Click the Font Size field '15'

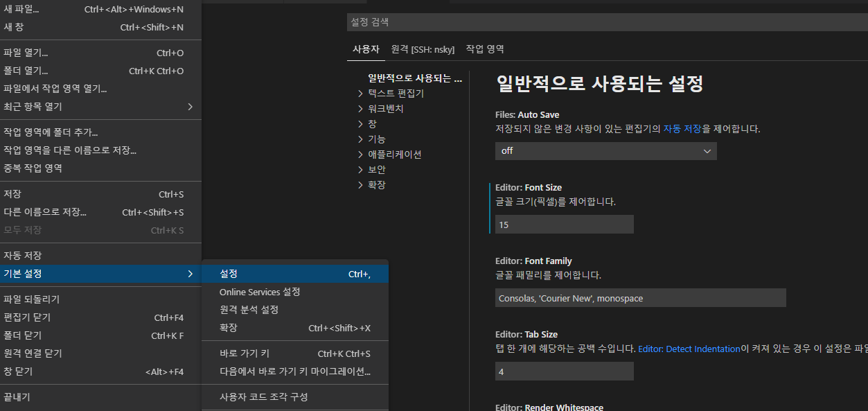click(565, 225)
